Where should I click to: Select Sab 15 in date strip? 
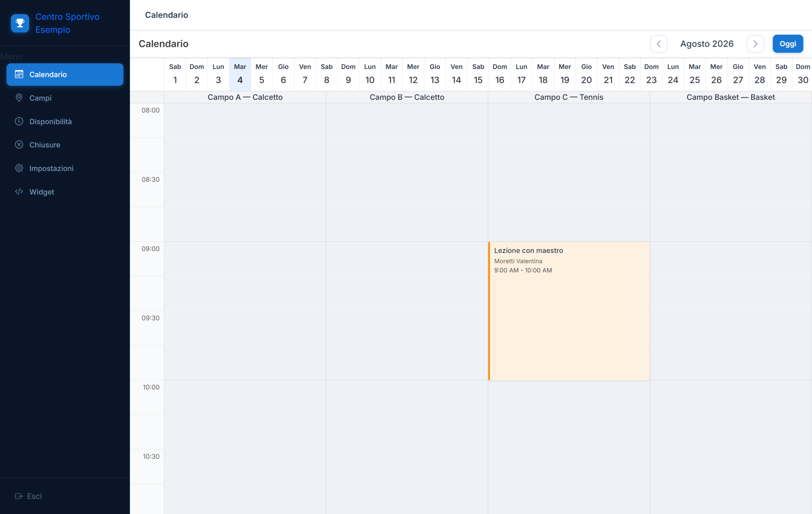click(478, 74)
